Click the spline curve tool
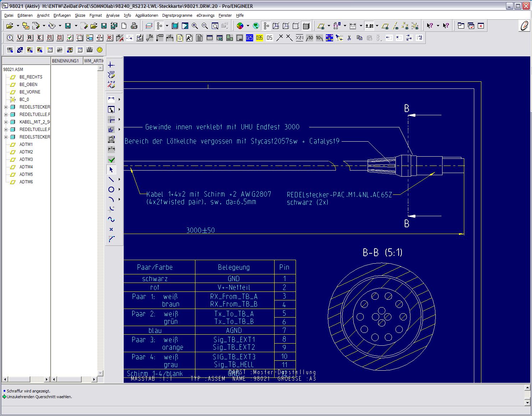 [111, 219]
